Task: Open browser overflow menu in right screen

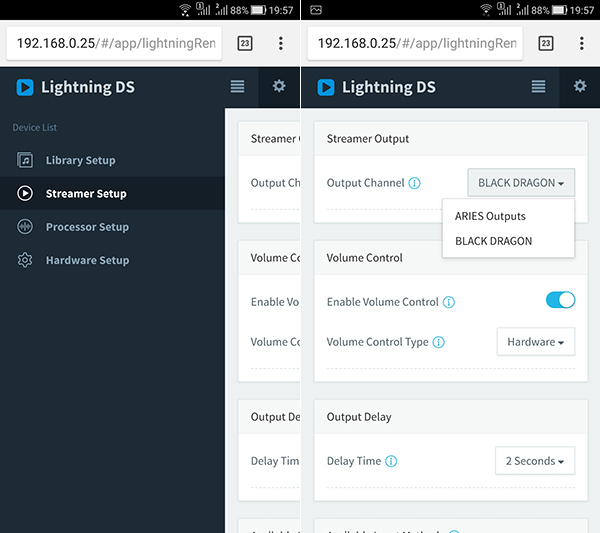Action: (582, 43)
